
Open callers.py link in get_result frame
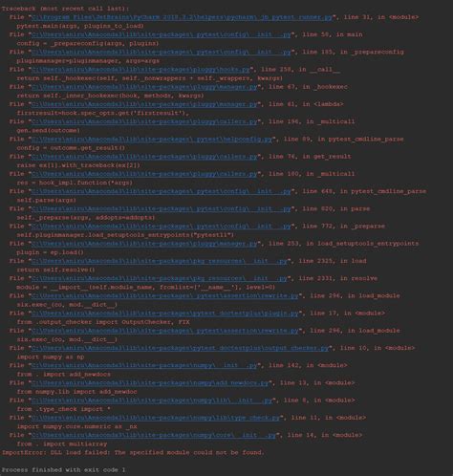144,157
